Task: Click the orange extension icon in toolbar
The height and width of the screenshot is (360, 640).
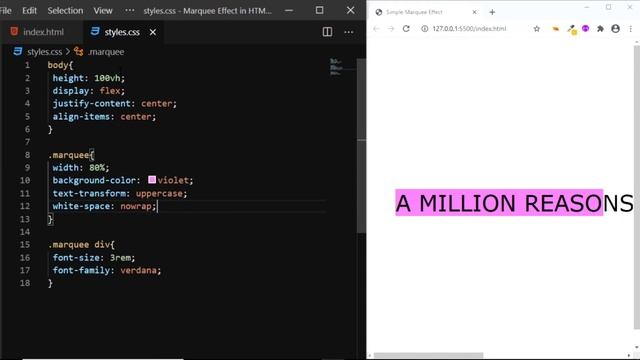Action: [x=556, y=29]
